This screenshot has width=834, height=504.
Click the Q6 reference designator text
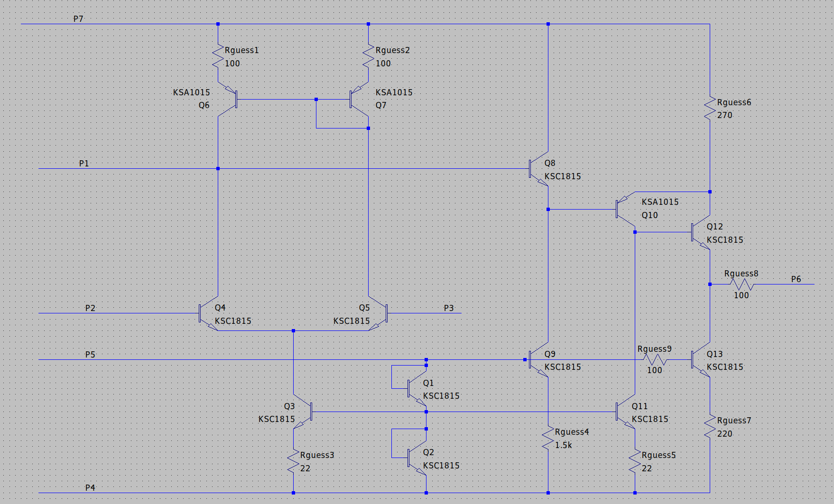[204, 105]
